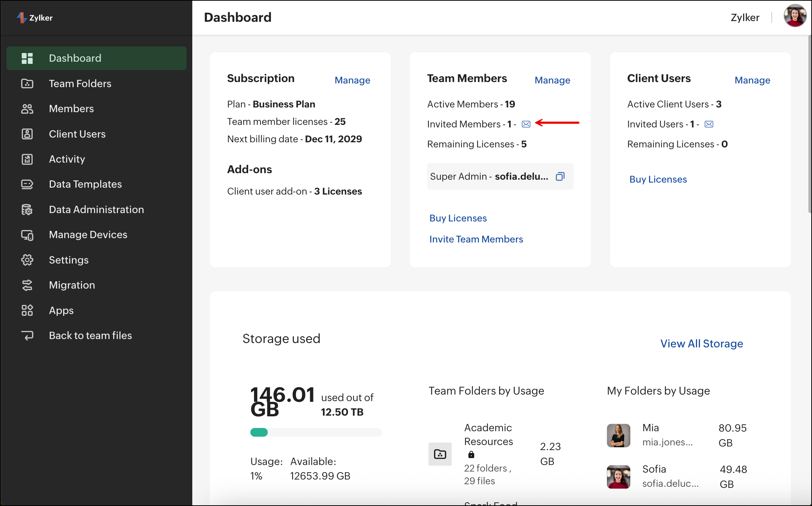The image size is (812, 506).
Task: Click Manage link in Subscription card
Action: pyautogui.click(x=352, y=80)
